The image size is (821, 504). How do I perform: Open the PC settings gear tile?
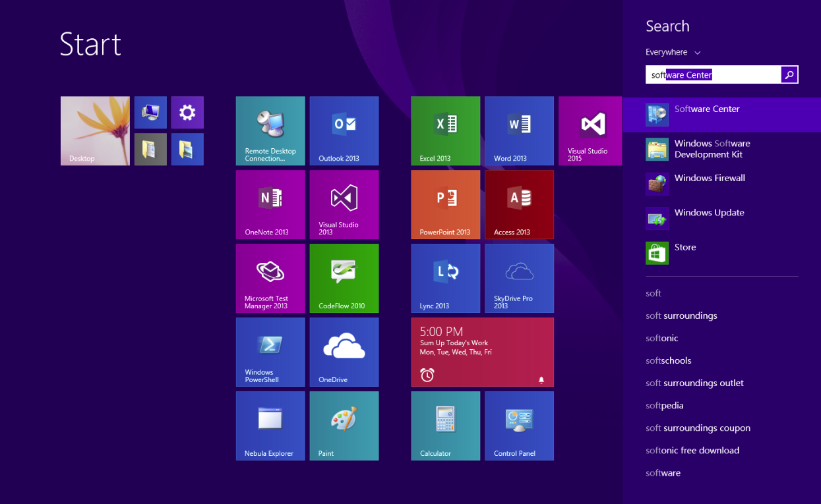[187, 113]
